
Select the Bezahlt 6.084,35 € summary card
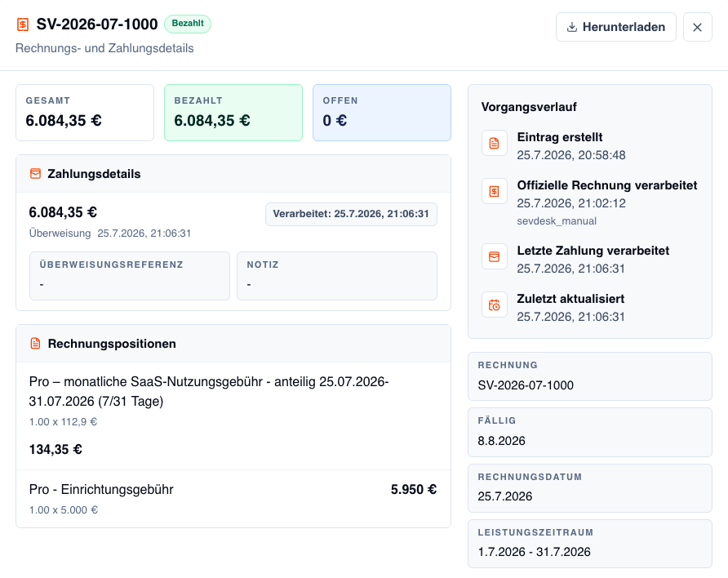[233, 113]
